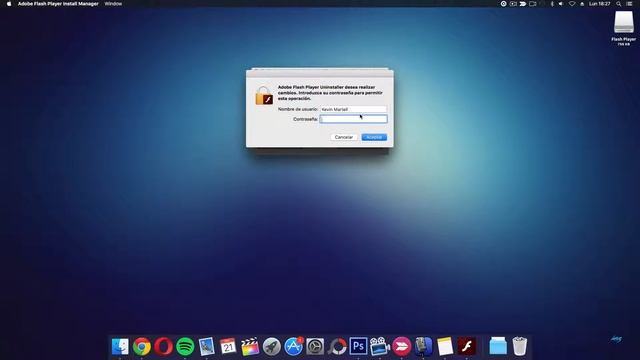Open Notes from the dock
The width and height of the screenshot is (640, 360).
(x=445, y=347)
